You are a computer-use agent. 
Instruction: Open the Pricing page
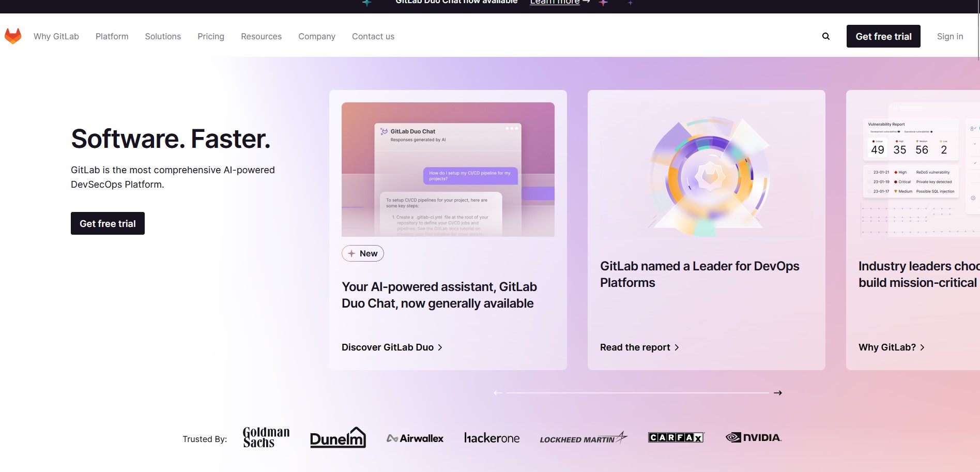click(211, 36)
